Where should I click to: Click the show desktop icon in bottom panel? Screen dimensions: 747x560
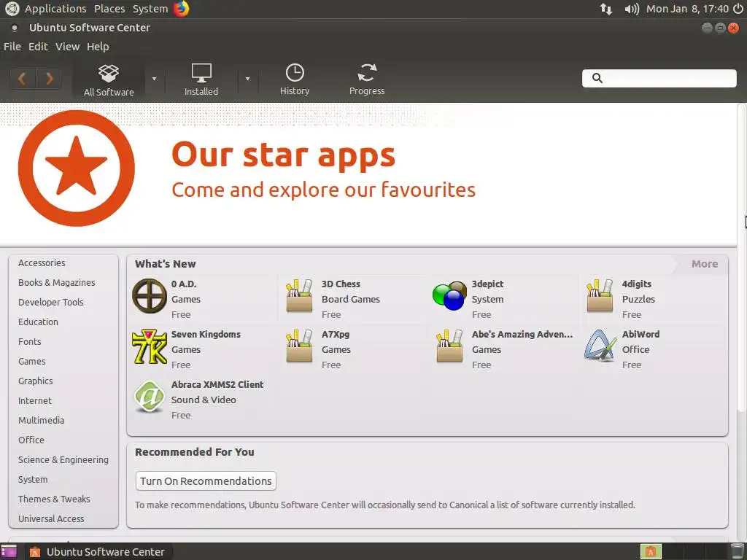pyautogui.click(x=9, y=552)
